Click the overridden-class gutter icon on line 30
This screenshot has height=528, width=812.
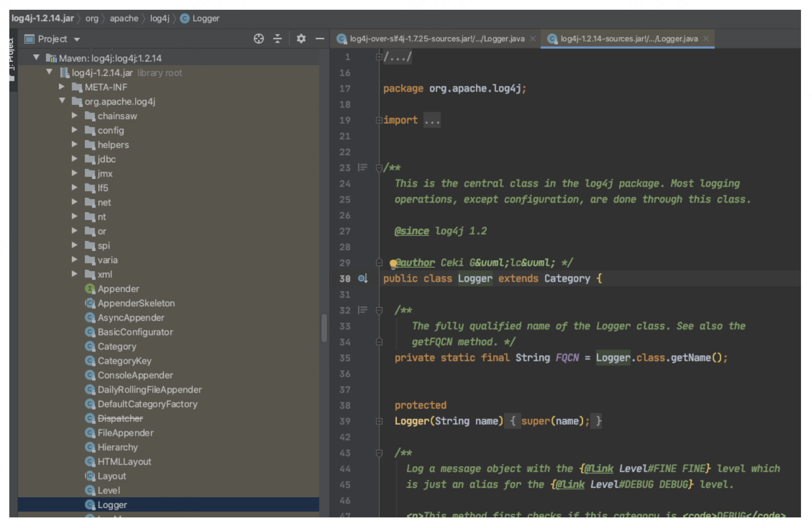pos(363,278)
